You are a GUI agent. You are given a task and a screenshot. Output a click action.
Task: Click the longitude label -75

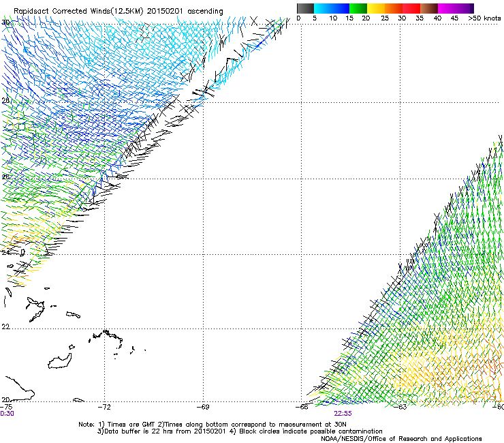[x=6, y=407]
